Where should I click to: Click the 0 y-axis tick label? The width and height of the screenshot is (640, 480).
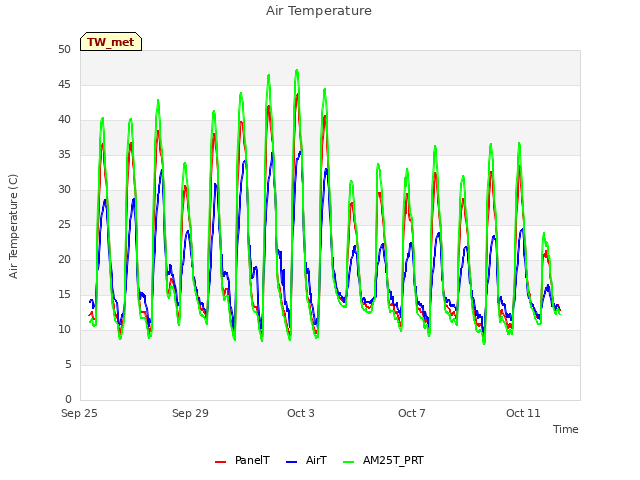pos(68,400)
